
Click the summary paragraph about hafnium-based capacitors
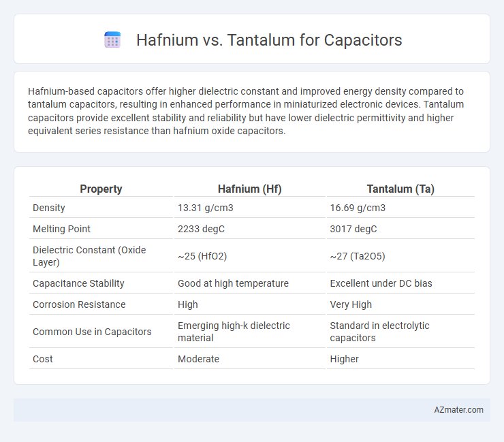246,111
